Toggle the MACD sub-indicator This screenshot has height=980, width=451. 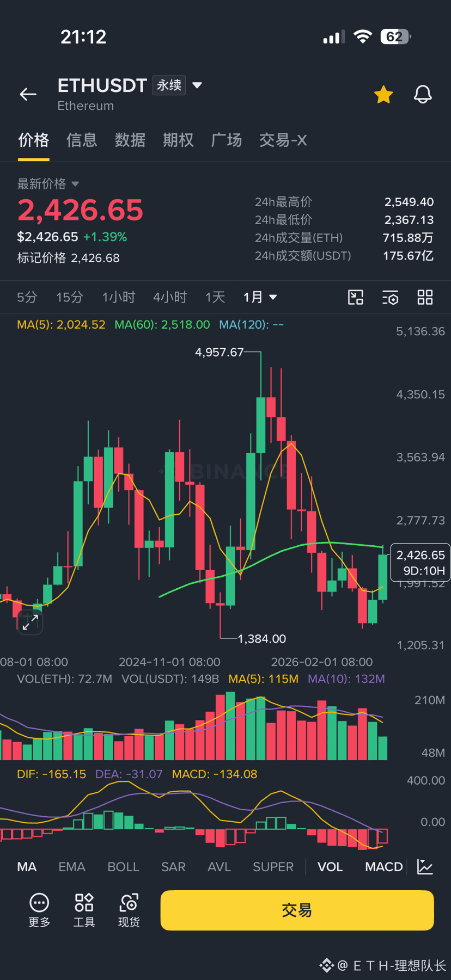384,867
